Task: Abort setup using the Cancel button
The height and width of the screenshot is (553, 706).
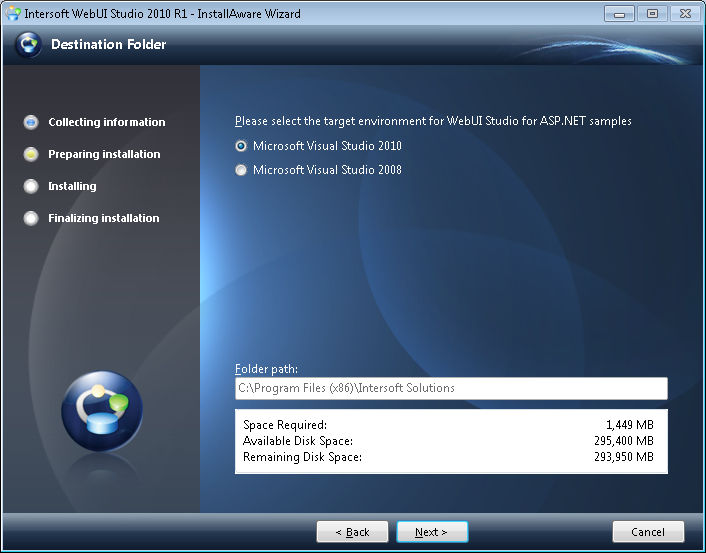Action: [x=648, y=532]
